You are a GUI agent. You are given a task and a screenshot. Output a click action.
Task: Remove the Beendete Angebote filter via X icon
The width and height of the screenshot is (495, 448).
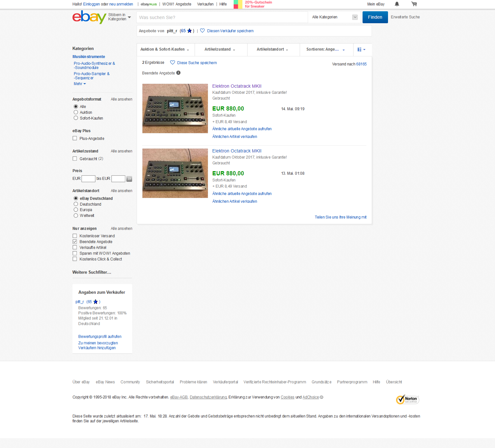point(179,73)
